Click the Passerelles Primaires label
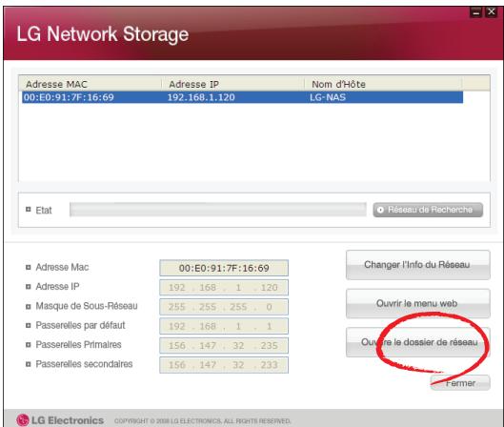The image size is (504, 427). (78, 345)
